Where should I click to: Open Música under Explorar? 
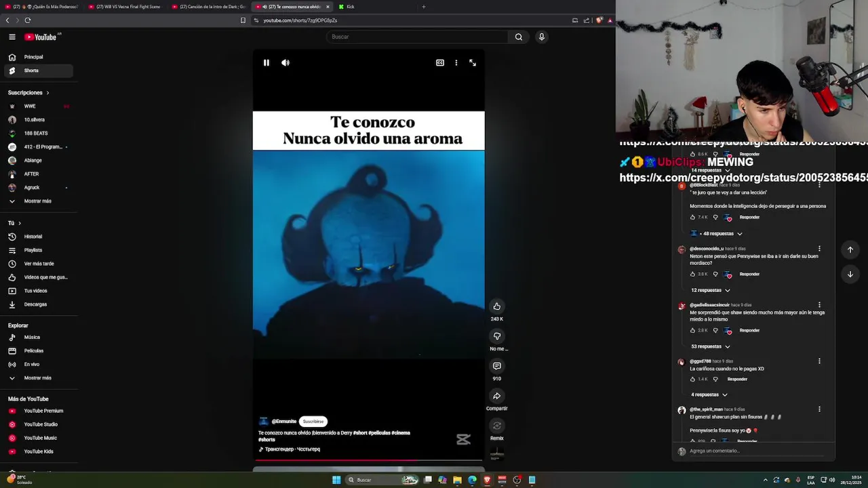coord(39,338)
